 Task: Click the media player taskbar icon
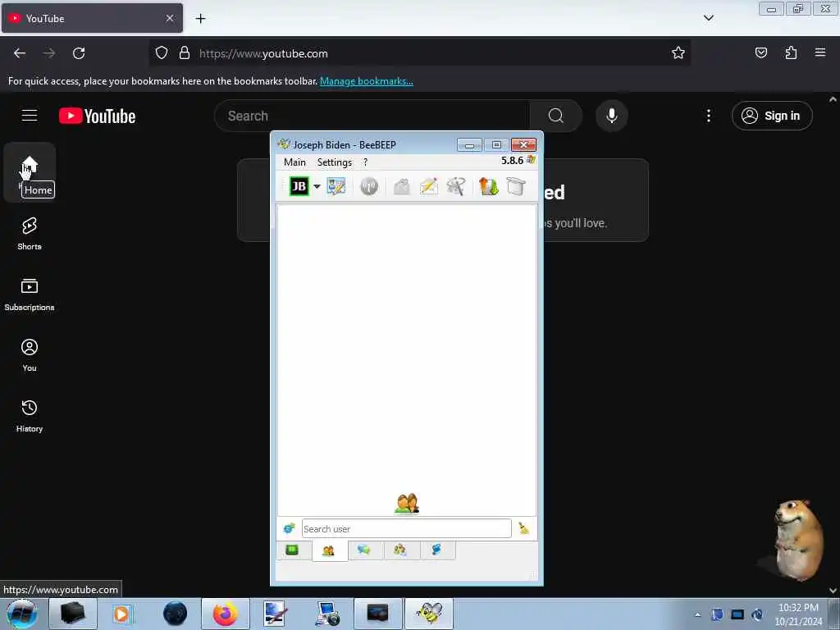pos(123,614)
